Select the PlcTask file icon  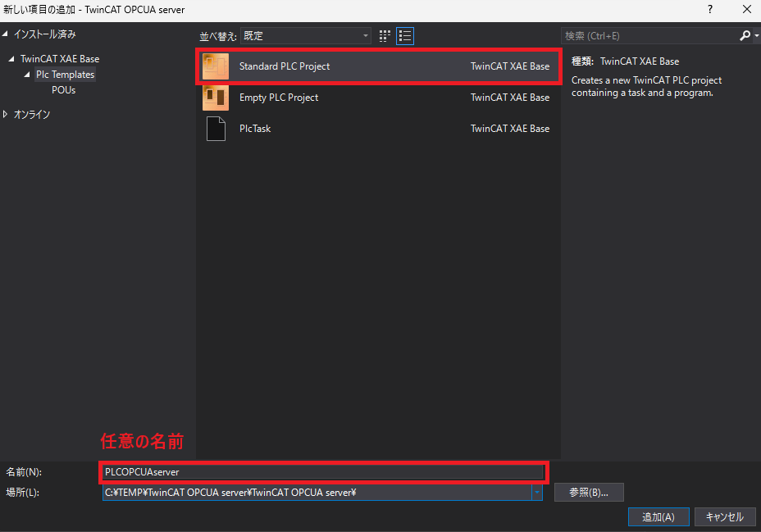click(x=216, y=129)
